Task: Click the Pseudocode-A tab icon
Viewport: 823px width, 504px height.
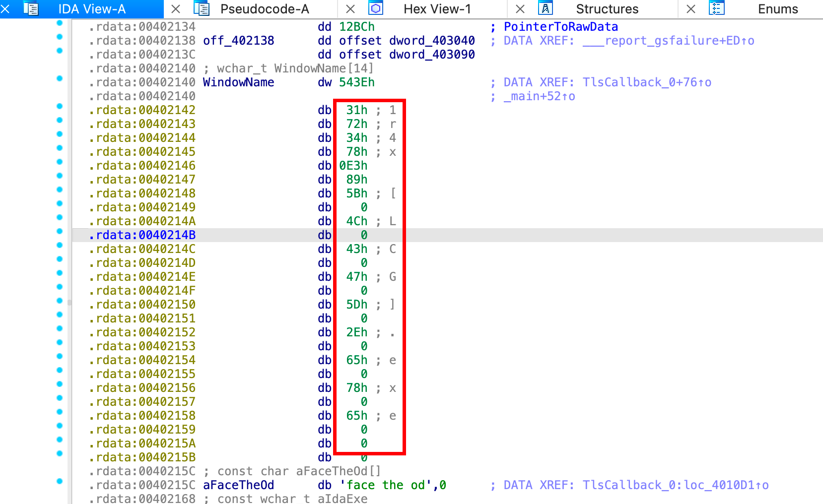Action: point(201,9)
